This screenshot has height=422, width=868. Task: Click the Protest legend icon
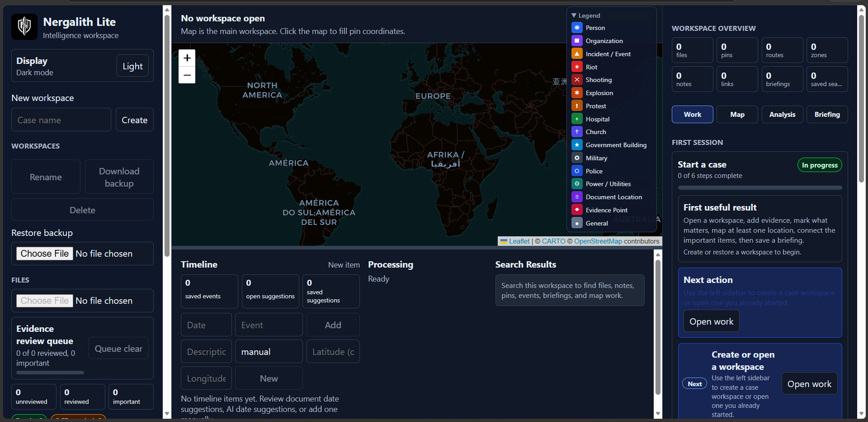coord(577,106)
